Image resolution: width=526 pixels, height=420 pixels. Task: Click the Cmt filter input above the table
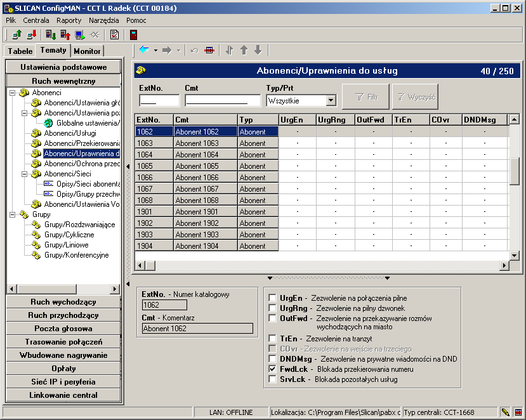(223, 100)
